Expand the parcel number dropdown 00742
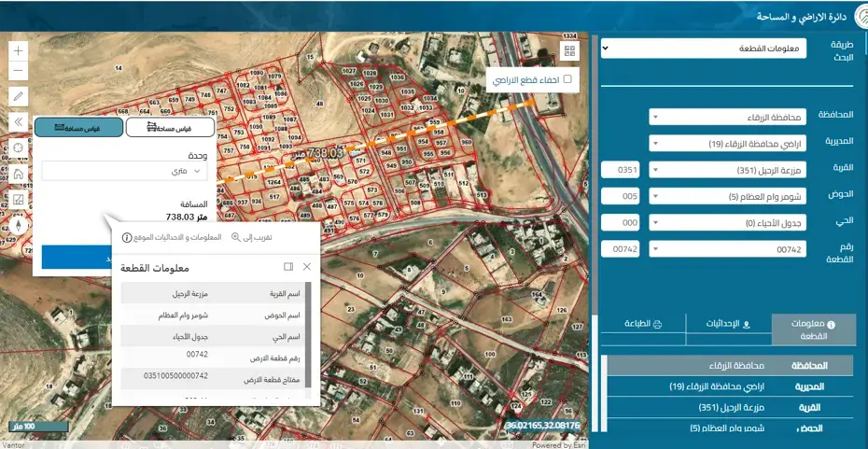Viewport: 868px width, 449px height. click(727, 249)
